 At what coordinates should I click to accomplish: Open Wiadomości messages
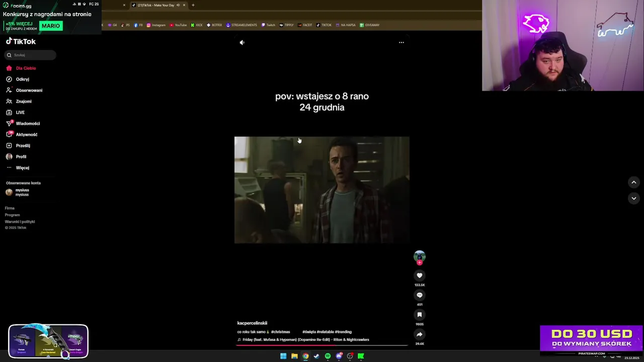point(23,123)
